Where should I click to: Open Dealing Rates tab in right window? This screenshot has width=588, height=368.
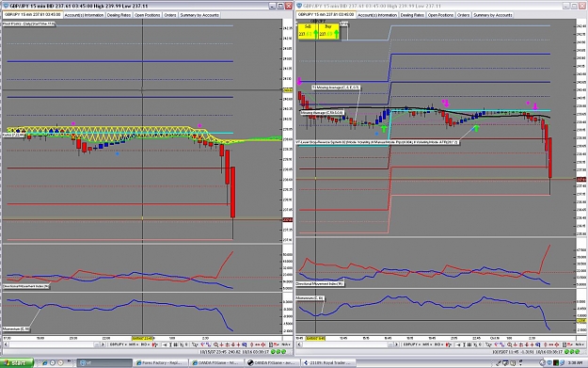412,15
